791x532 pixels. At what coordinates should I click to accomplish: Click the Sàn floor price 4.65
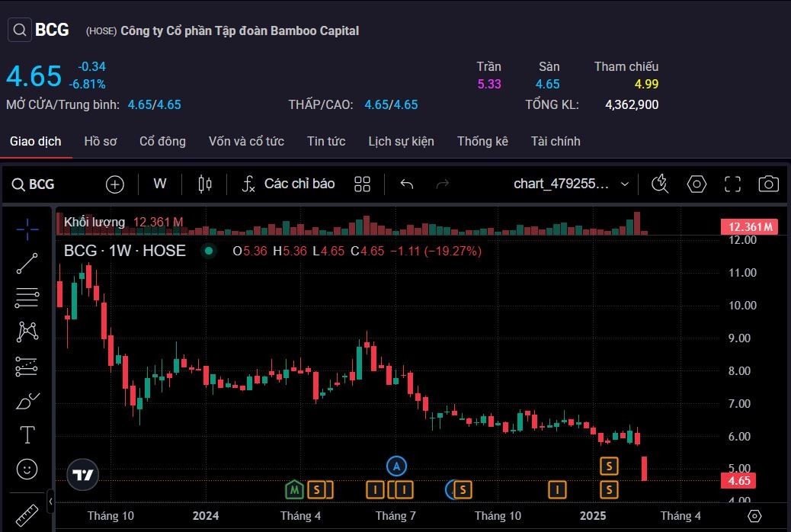click(x=548, y=84)
